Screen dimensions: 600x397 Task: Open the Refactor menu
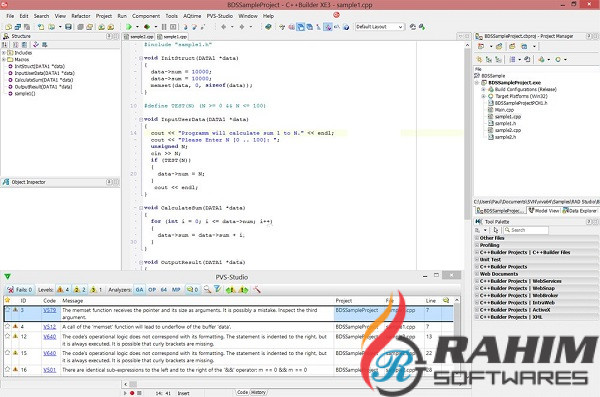(81, 16)
